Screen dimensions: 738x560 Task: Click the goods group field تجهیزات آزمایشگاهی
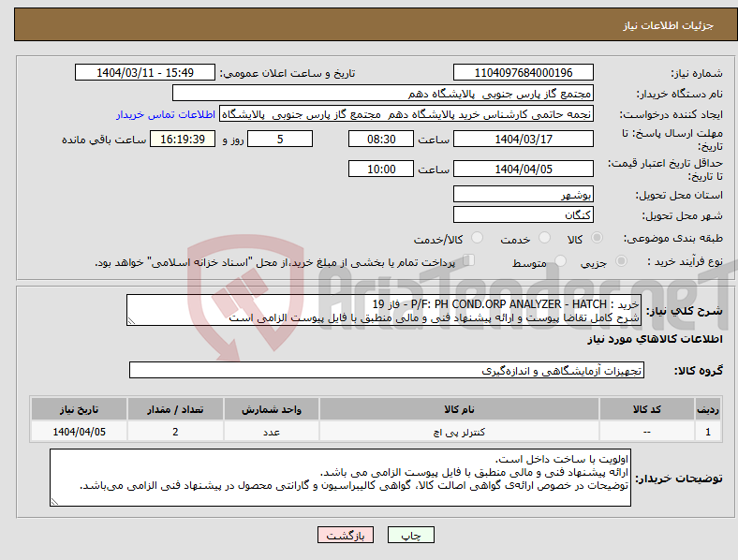[x=387, y=370]
